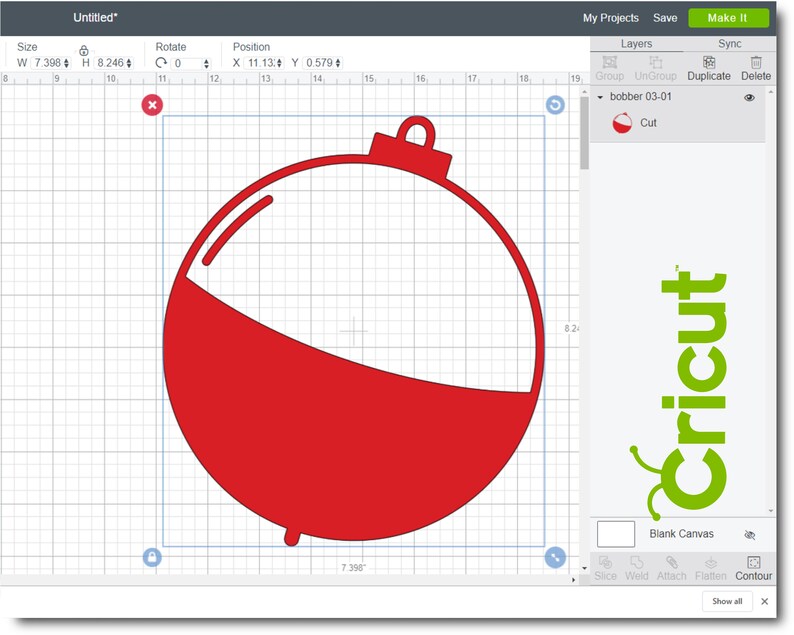Screen dimensions: 794x635
Task: Close the bottom downloads bar
Action: [765, 601]
